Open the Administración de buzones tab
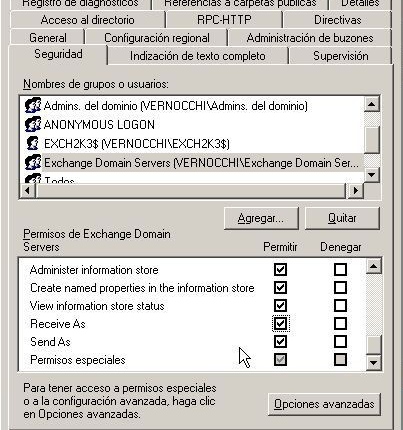Viewport: 403px width, 430px height. tap(310, 38)
